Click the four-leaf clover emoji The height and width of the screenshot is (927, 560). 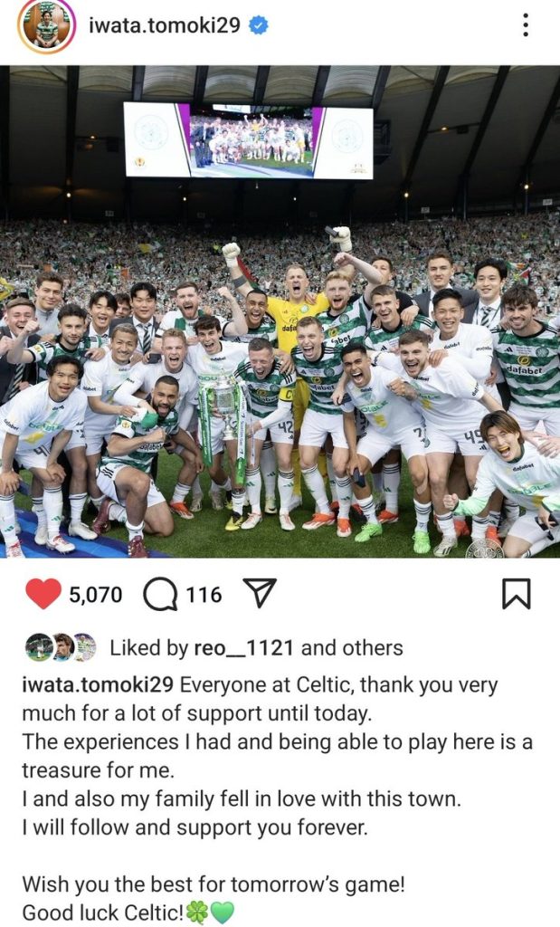(x=197, y=913)
